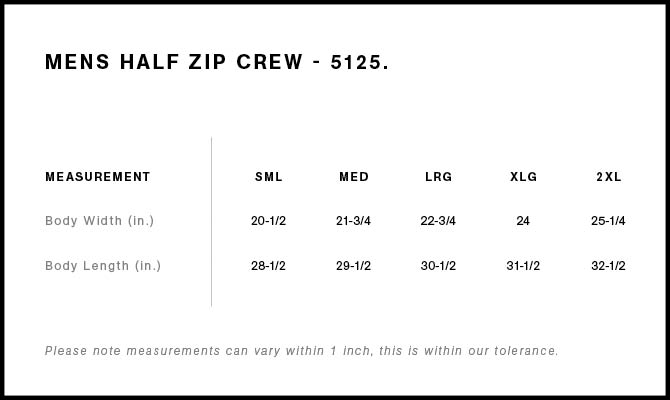Screen dimensions: 670x400
Task: Click the 25-1/4 width value
Action: tap(609, 221)
